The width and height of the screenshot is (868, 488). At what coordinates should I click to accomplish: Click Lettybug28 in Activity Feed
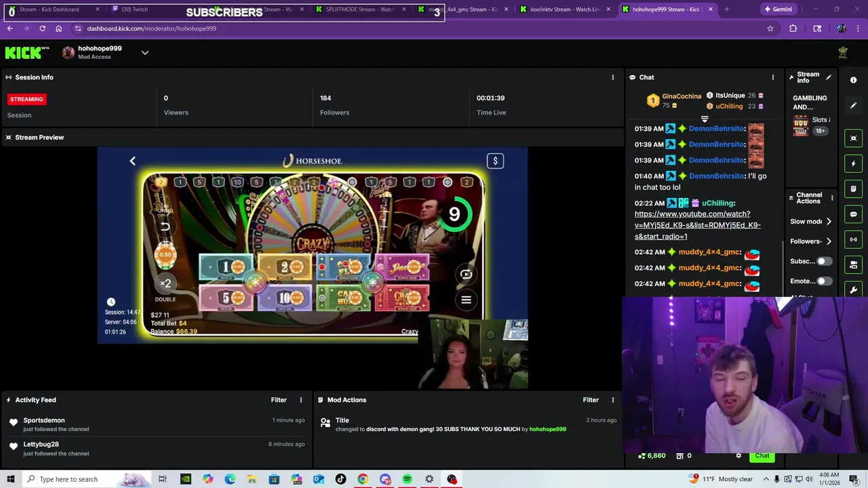point(41,445)
